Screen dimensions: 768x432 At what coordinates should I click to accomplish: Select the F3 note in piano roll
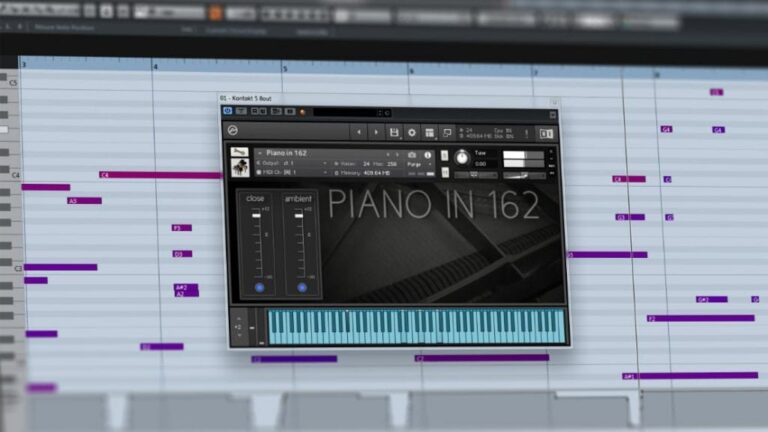[x=182, y=228]
